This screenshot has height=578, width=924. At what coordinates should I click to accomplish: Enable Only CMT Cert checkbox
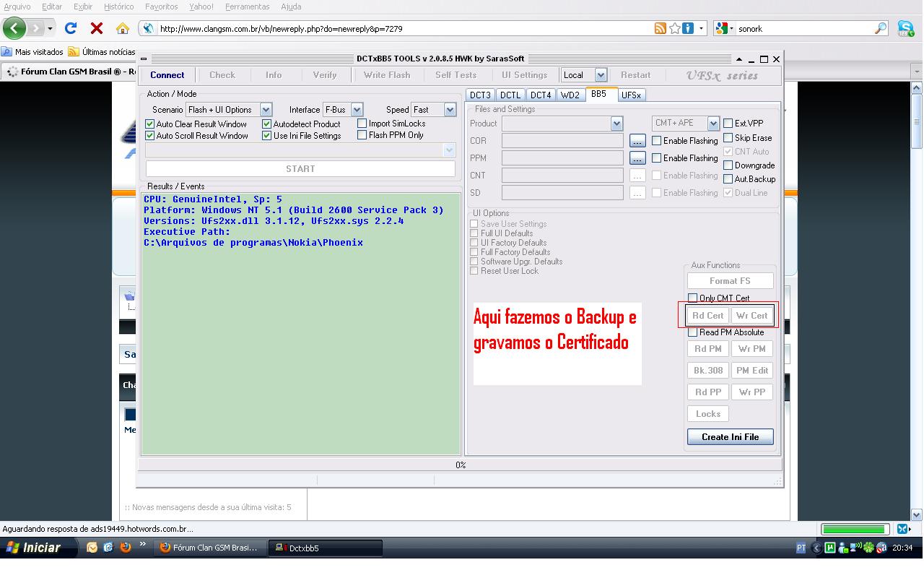[693, 298]
